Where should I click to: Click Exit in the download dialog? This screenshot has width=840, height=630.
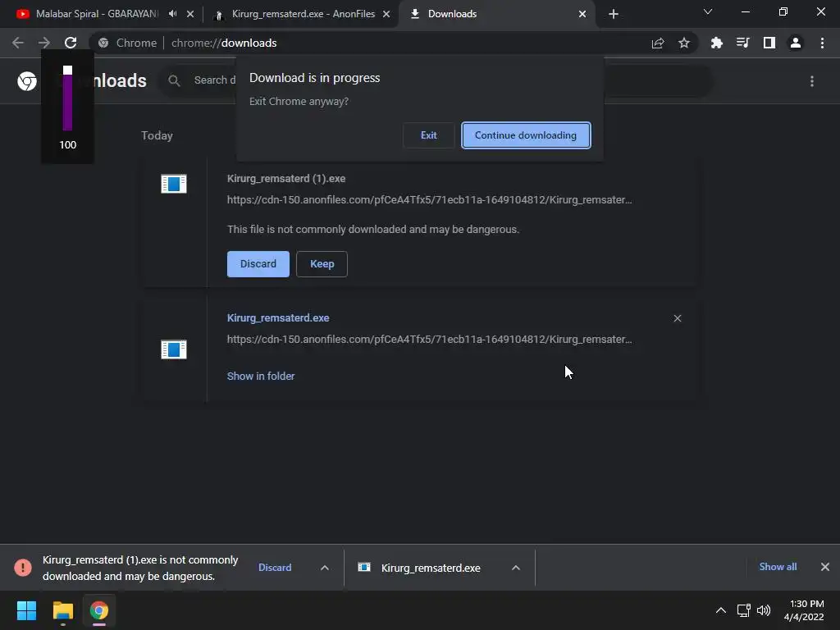pyautogui.click(x=428, y=135)
